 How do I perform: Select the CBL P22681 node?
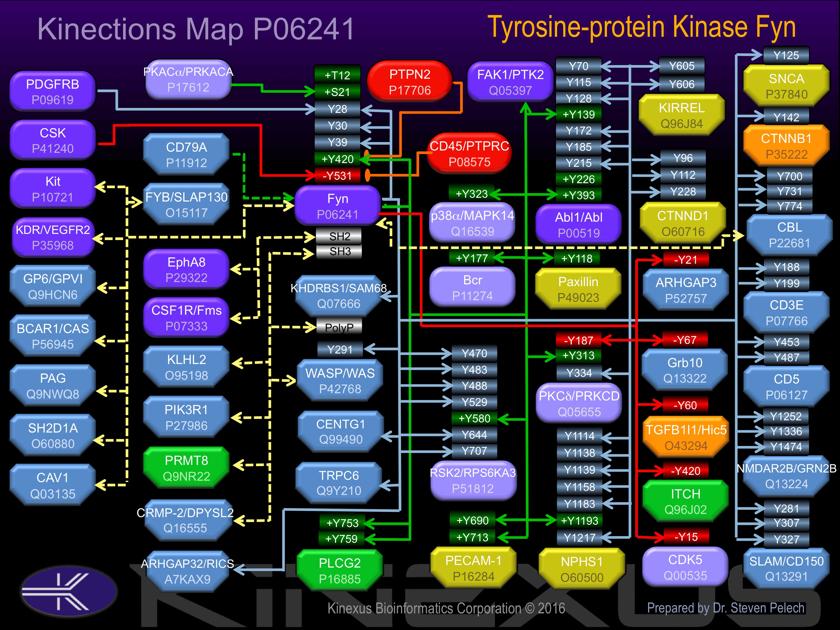pyautogui.click(x=790, y=235)
